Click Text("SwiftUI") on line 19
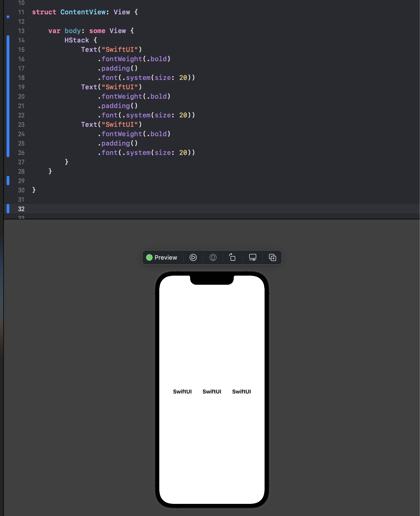The height and width of the screenshot is (516, 420). click(x=111, y=87)
